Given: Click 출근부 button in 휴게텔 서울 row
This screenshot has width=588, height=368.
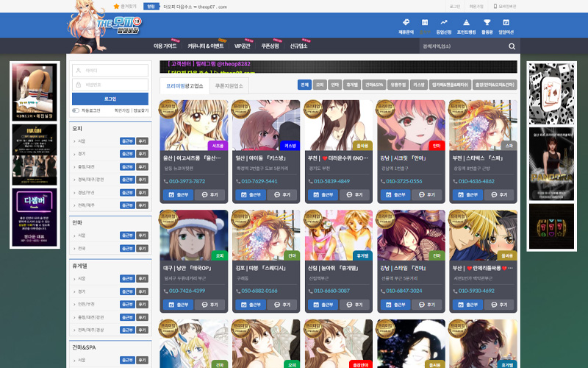Looking at the screenshot, I should coord(127,279).
